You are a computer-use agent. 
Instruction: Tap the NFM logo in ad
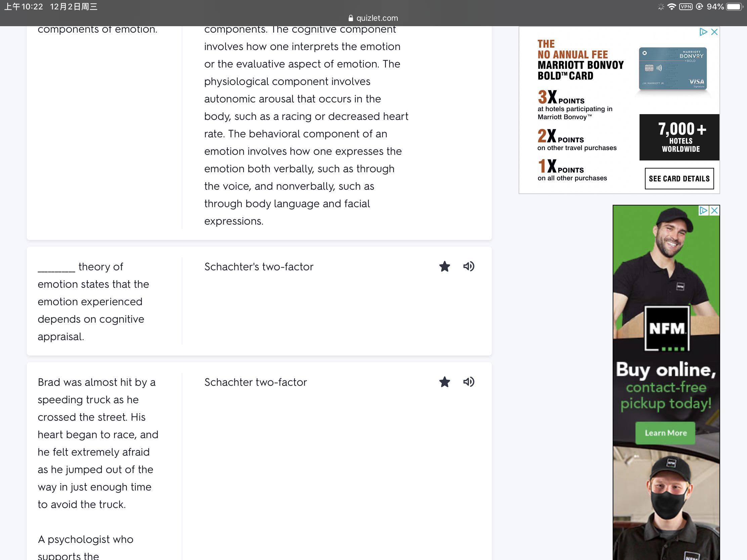tap(667, 328)
